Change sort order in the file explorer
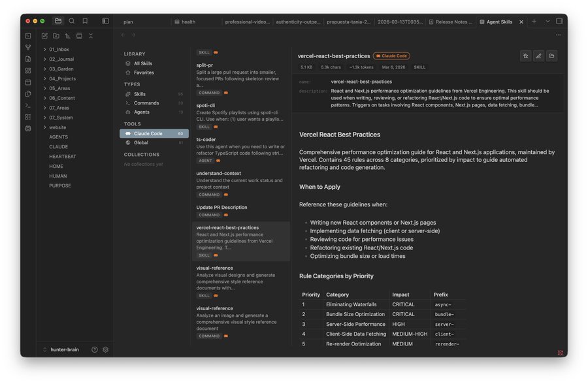This screenshot has height=384, width=588. coord(67,35)
